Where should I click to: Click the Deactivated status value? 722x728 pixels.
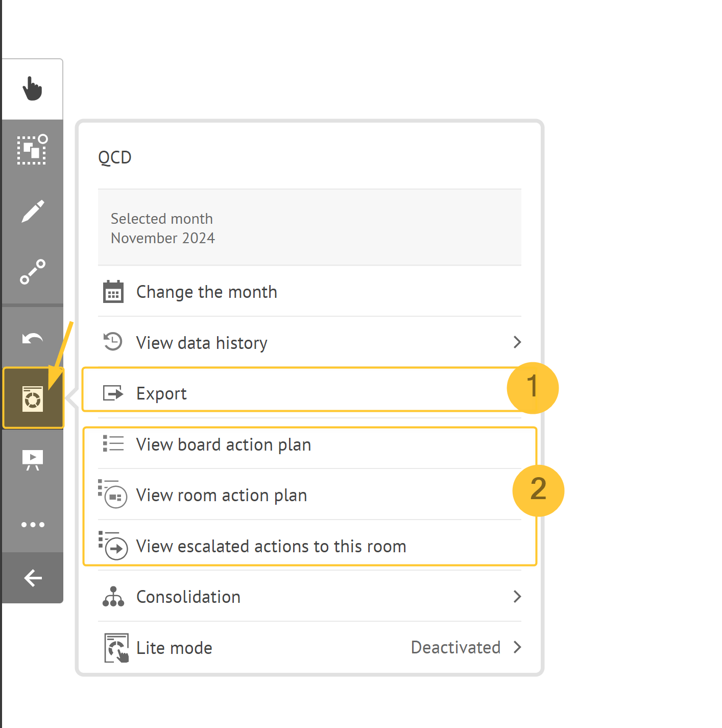455,647
